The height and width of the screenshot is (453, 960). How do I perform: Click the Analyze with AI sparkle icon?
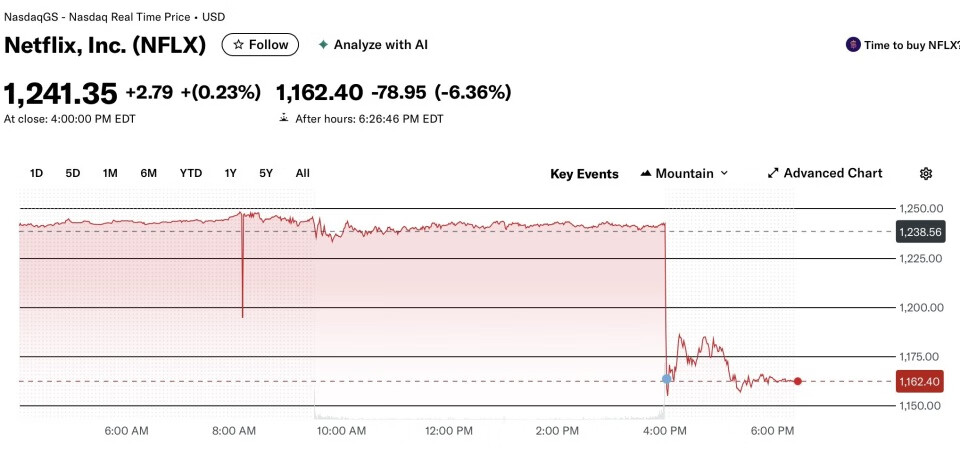point(323,45)
